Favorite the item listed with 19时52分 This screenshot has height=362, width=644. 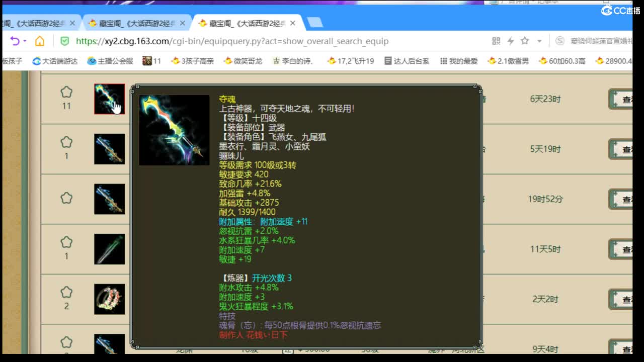tap(66, 198)
